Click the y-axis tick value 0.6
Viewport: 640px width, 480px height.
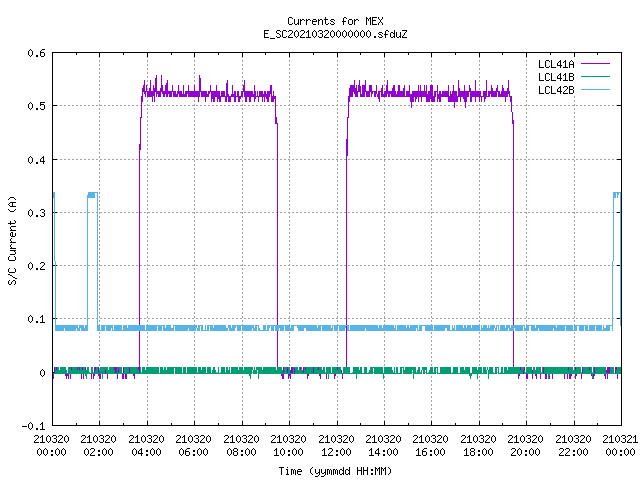[x=36, y=53]
